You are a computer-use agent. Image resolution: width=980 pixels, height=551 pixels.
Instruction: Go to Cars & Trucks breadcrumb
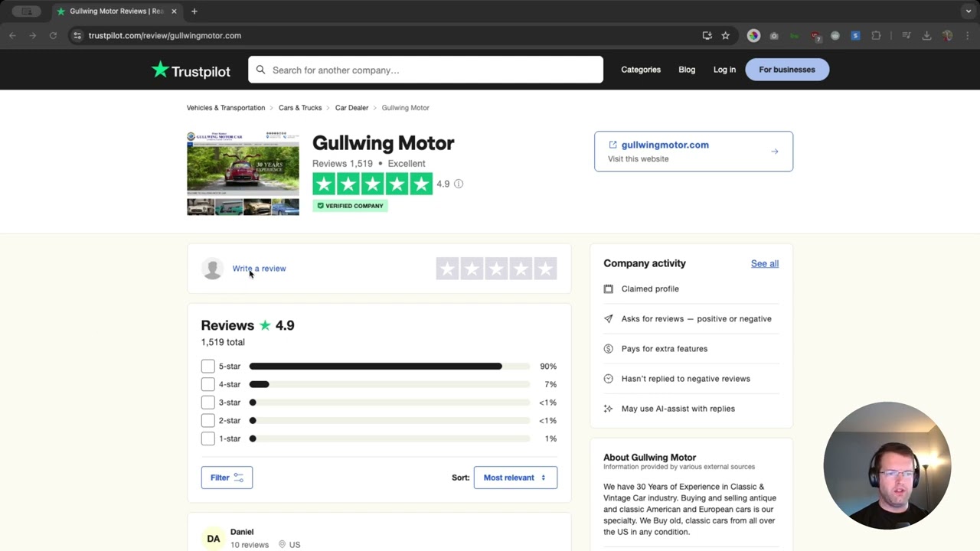coord(300,108)
